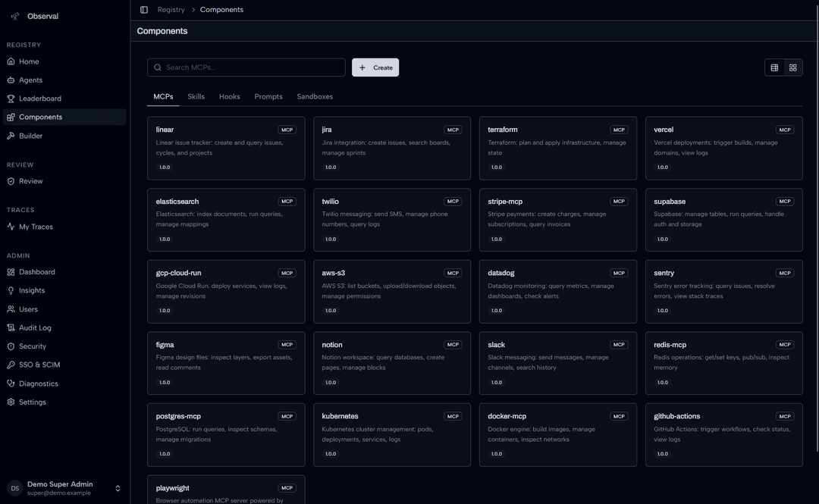Switch to table list view
The height and width of the screenshot is (504, 819).
pyautogui.click(x=774, y=67)
